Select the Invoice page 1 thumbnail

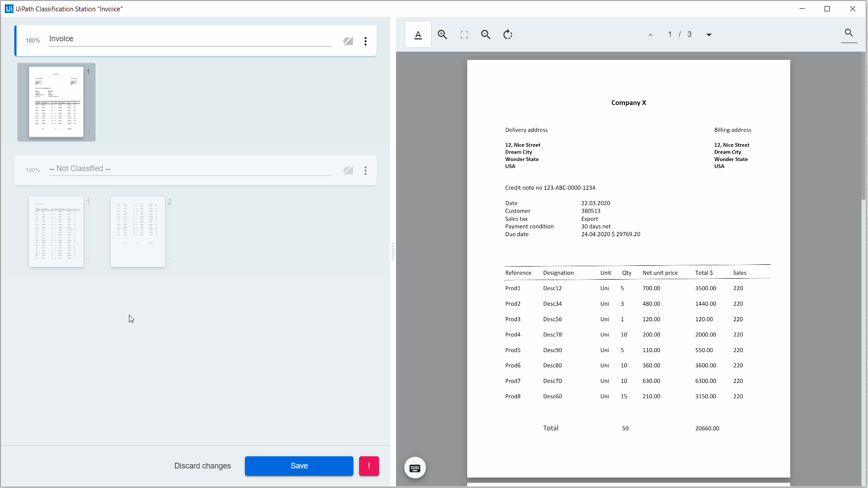[56, 102]
